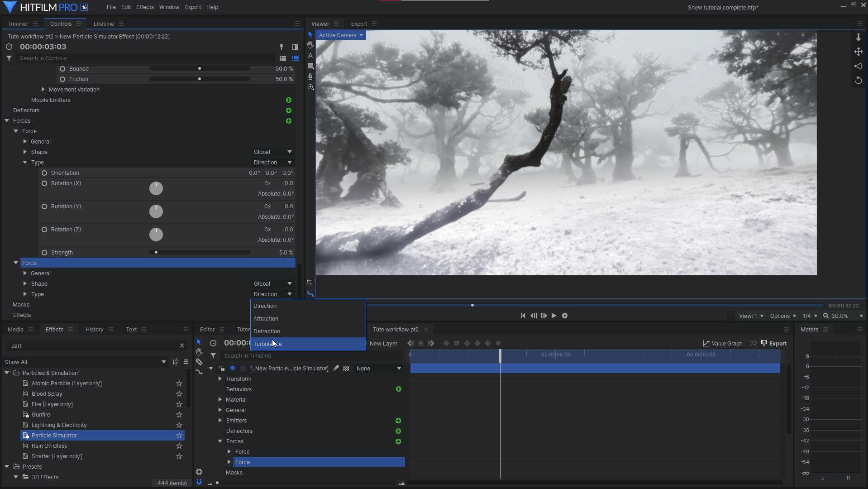This screenshot has width=868, height=489.
Task: Click the timeline Export button
Action: point(774,343)
